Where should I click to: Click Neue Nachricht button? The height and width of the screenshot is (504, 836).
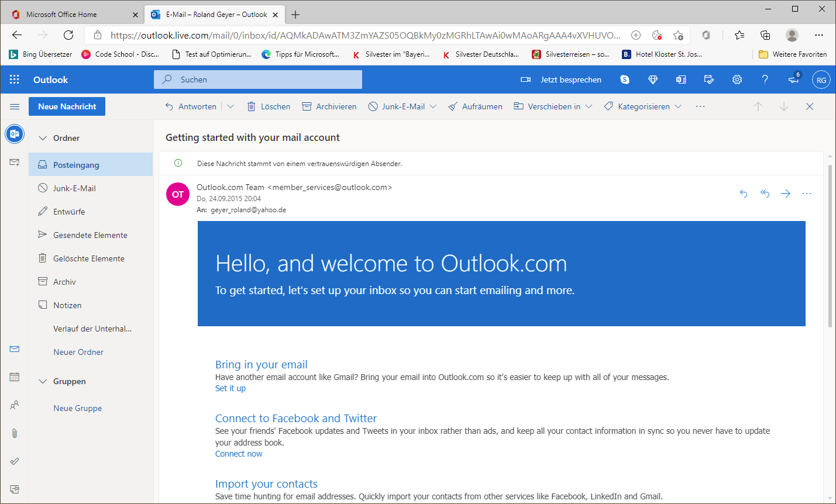(67, 106)
